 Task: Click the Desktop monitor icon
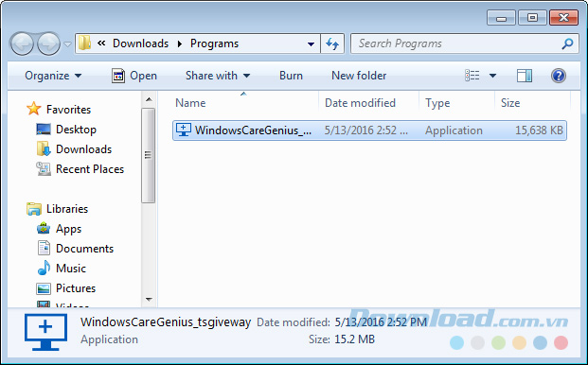click(x=44, y=130)
